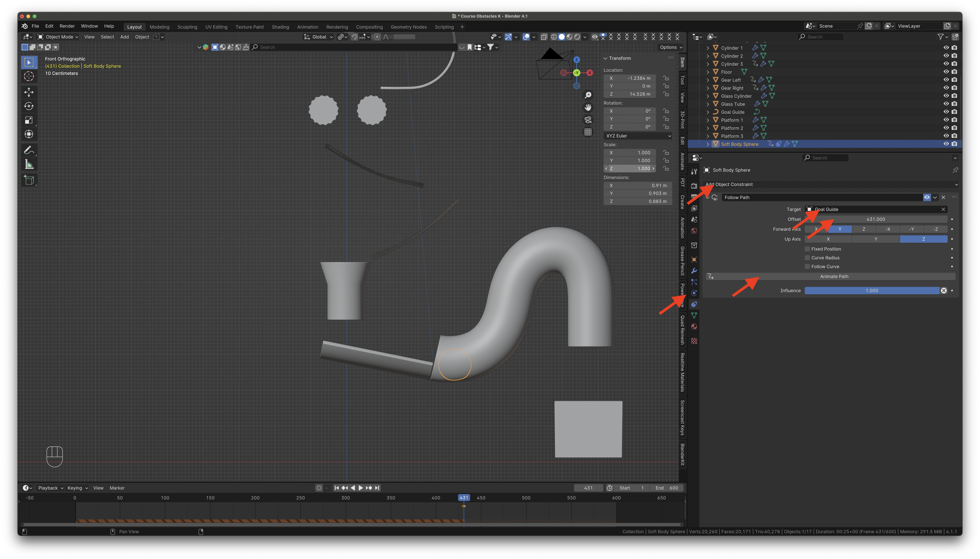Screen dimensions: 980x559
Task: Click the zoom view magnifier icon
Action: 588,95
